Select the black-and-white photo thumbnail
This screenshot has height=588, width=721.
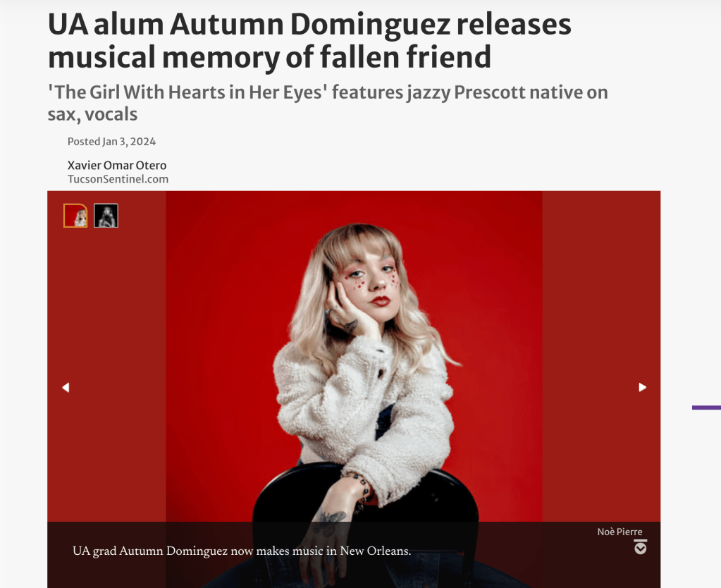coord(106,215)
